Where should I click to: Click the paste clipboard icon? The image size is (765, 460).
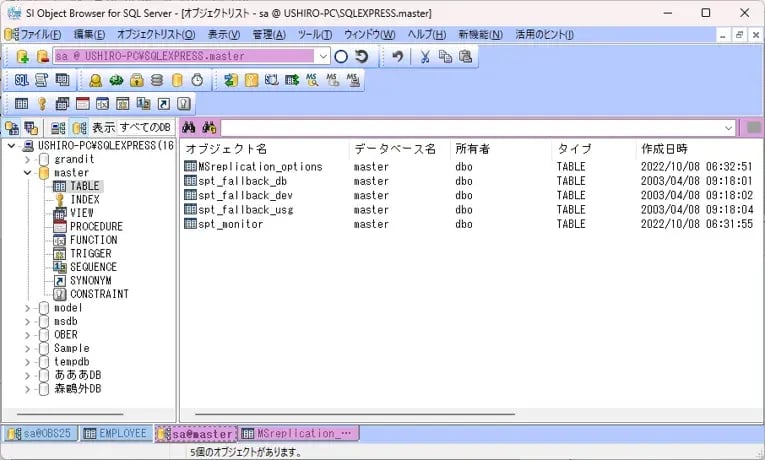coord(466,57)
